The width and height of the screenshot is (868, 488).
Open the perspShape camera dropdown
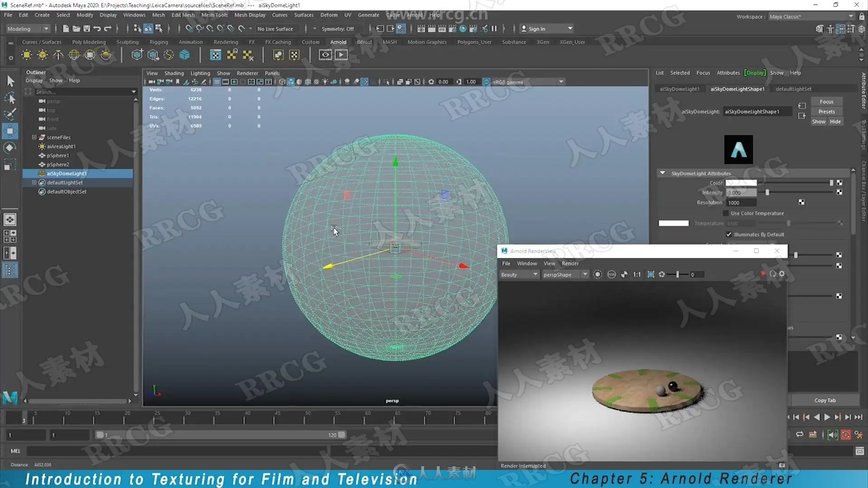click(565, 274)
